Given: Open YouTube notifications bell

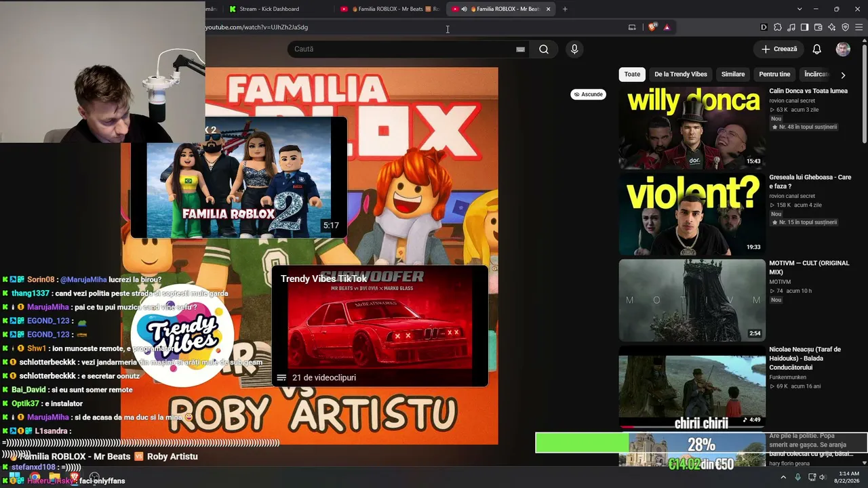Looking at the screenshot, I should pyautogui.click(x=817, y=49).
